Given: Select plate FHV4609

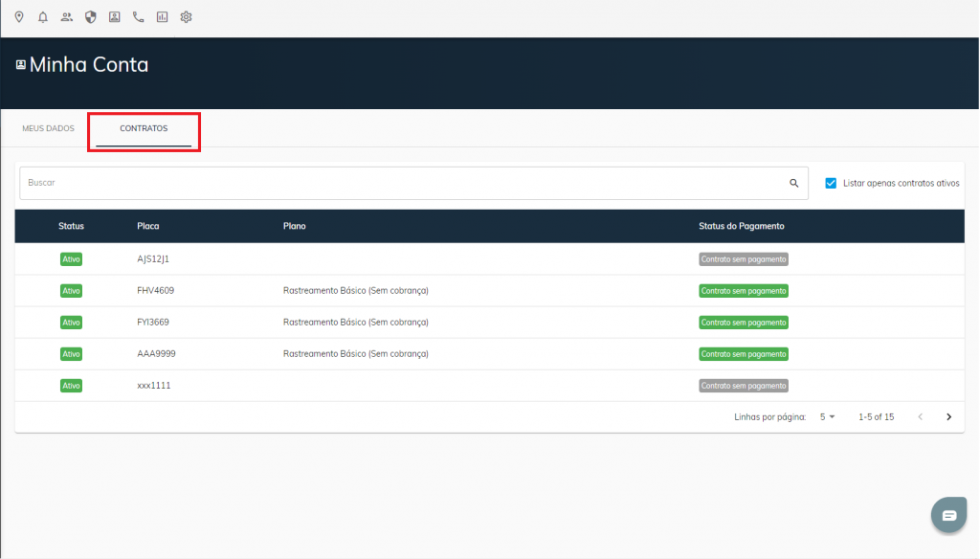Looking at the screenshot, I should click(156, 291).
